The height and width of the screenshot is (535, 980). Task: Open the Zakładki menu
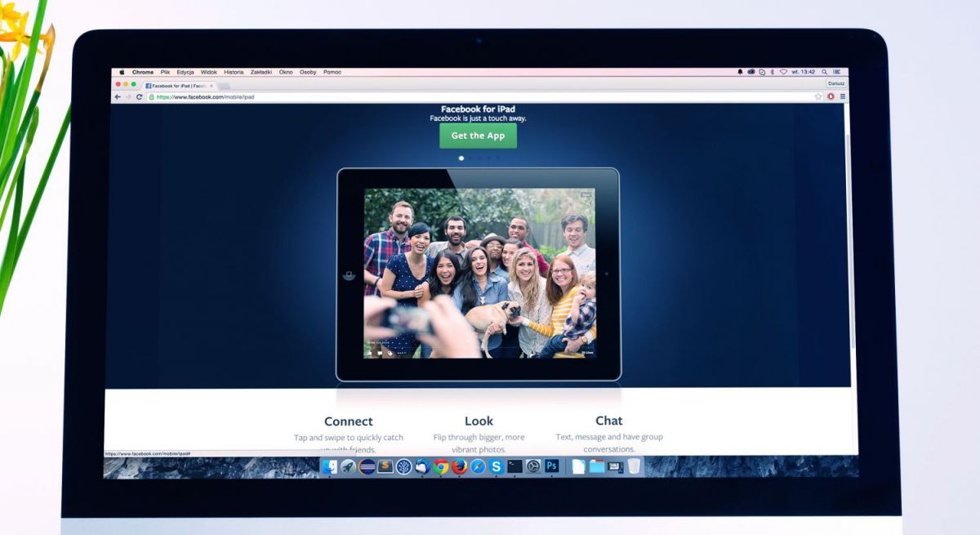[261, 72]
